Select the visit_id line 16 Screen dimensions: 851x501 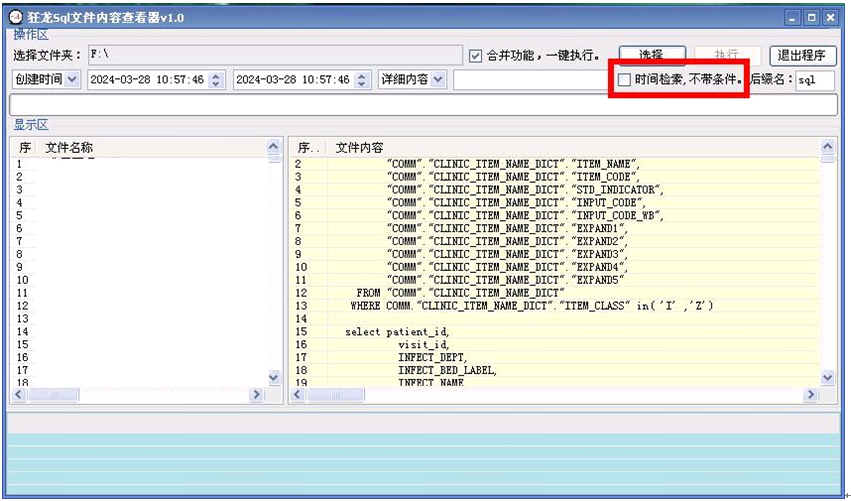pyautogui.click(x=556, y=345)
